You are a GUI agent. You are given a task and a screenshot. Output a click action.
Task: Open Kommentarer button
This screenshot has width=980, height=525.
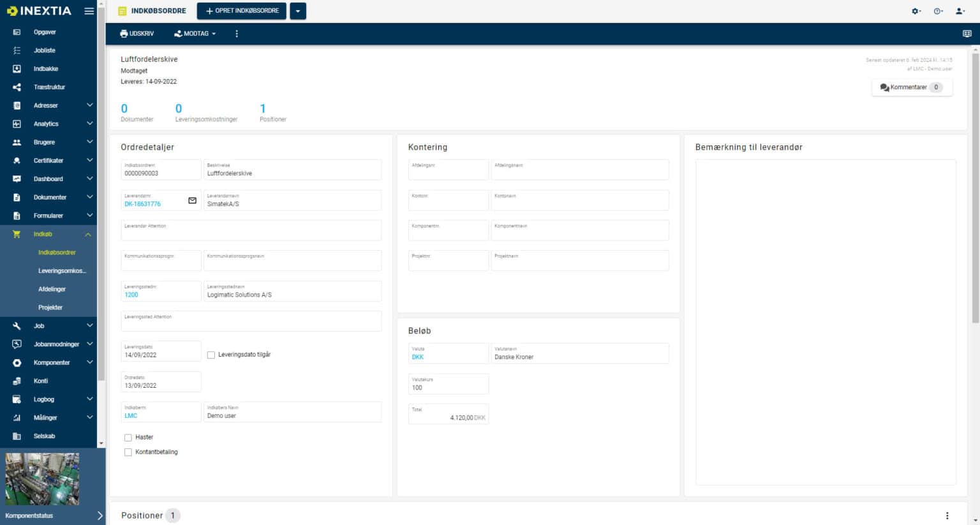coord(912,87)
